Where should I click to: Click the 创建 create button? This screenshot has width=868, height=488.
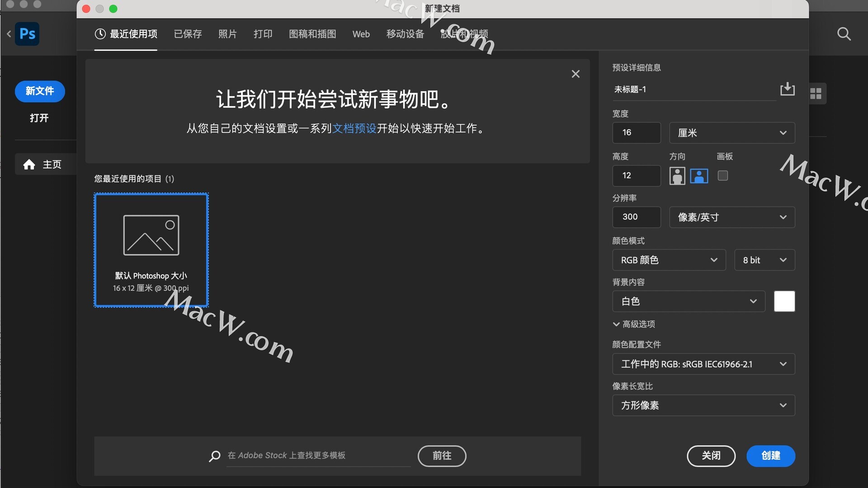[x=770, y=455]
